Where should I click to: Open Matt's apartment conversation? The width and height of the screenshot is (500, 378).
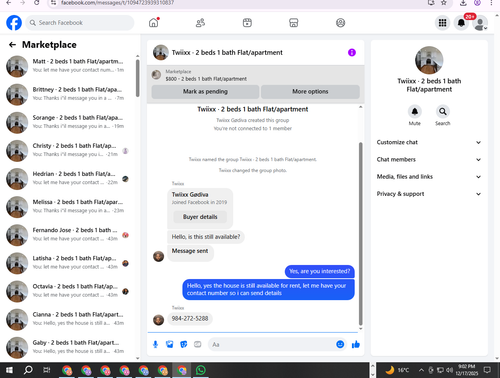click(68, 66)
